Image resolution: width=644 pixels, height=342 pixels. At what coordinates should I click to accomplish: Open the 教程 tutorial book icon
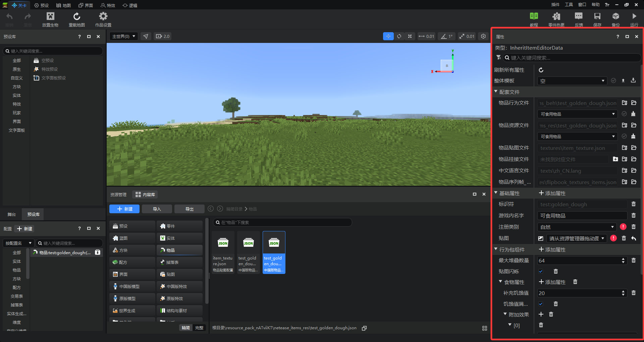[x=534, y=16]
